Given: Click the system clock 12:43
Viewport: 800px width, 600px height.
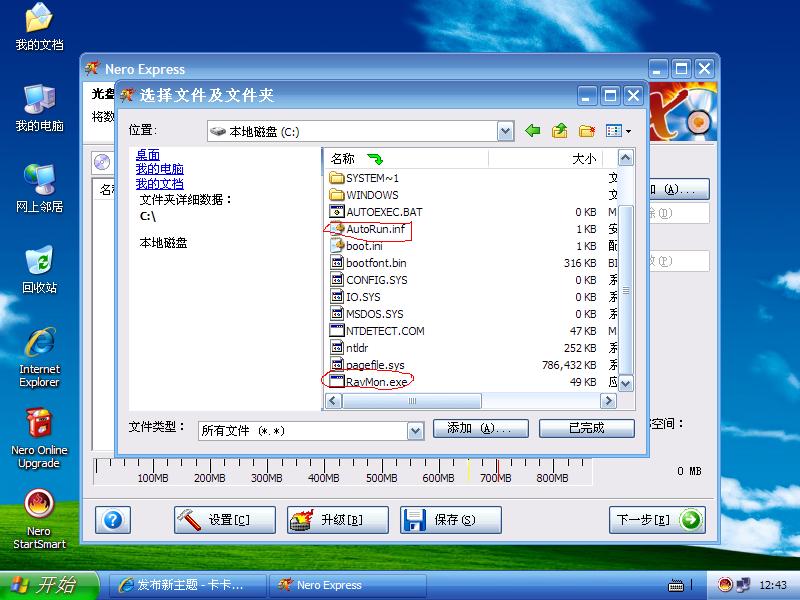Looking at the screenshot, I should (x=773, y=585).
